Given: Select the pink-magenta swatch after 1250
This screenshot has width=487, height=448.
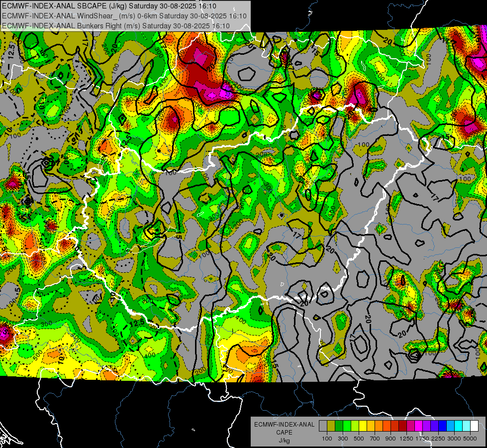Looking at the screenshot, I should [410, 426].
